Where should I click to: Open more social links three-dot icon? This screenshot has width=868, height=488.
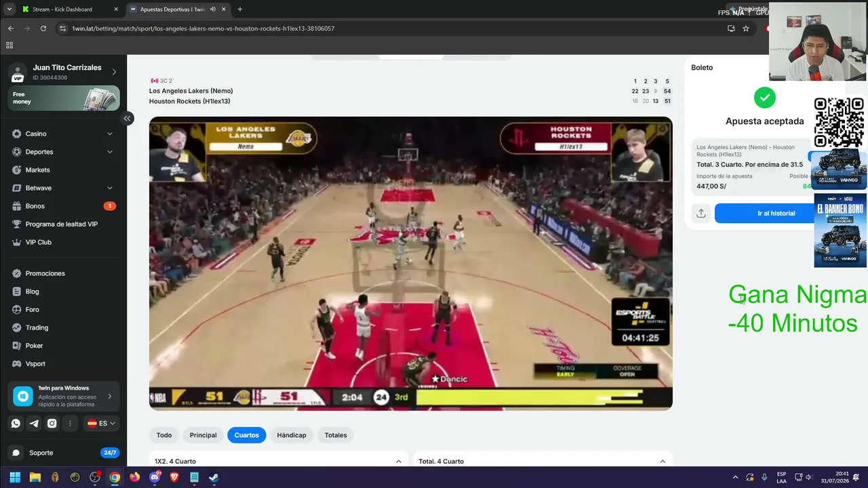(x=70, y=424)
